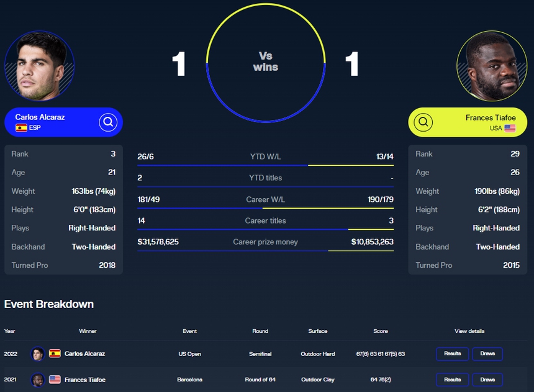Image resolution: width=534 pixels, height=392 pixels.
Task: Click the USA flag in Tiafoe's name card
Action: pyautogui.click(x=510, y=128)
